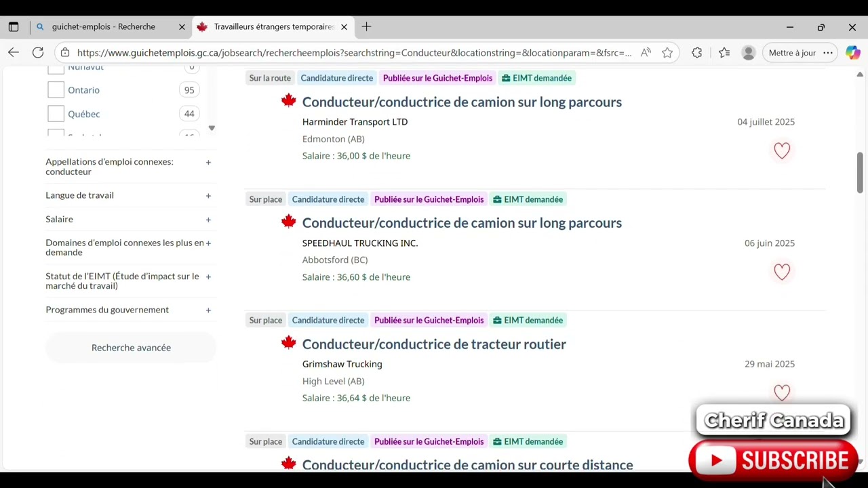
Task: Open the browser extensions puzzle icon
Action: point(696,52)
